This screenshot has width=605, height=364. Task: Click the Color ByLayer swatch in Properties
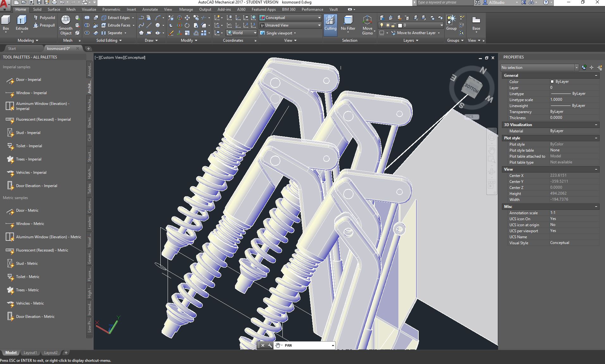pyautogui.click(x=552, y=82)
